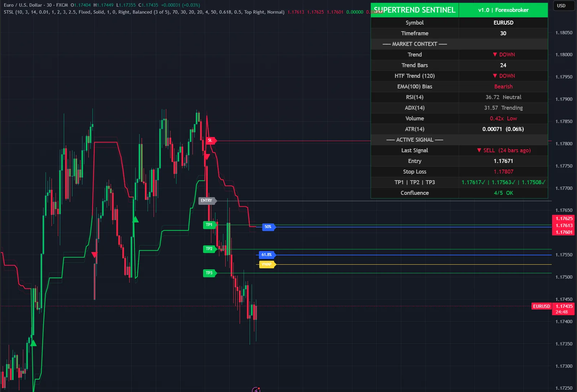
Task: Select the STSL indicator legend text
Action: [x=144, y=12]
